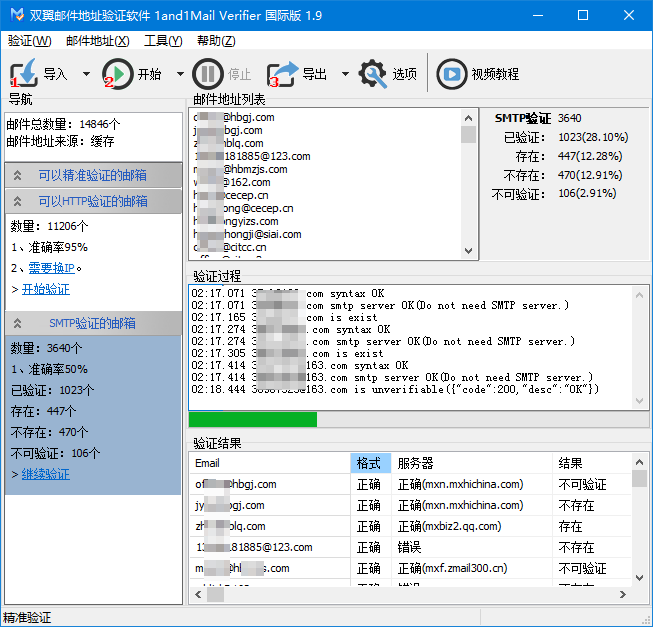Expand the 导入 dropdown arrow
Viewport: 653px width, 627px height.
coord(86,74)
